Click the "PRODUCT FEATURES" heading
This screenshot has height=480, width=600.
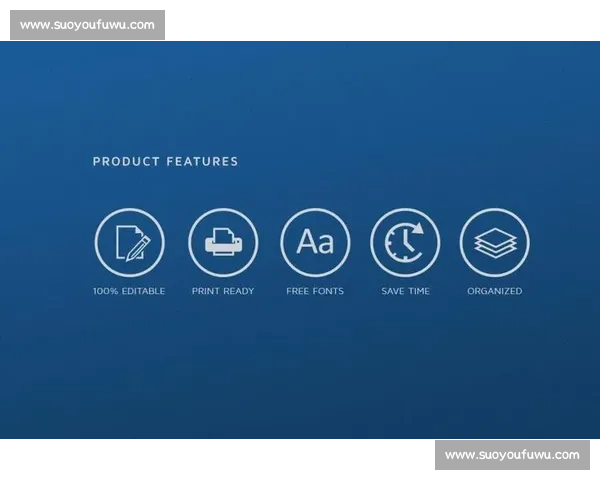165,162
